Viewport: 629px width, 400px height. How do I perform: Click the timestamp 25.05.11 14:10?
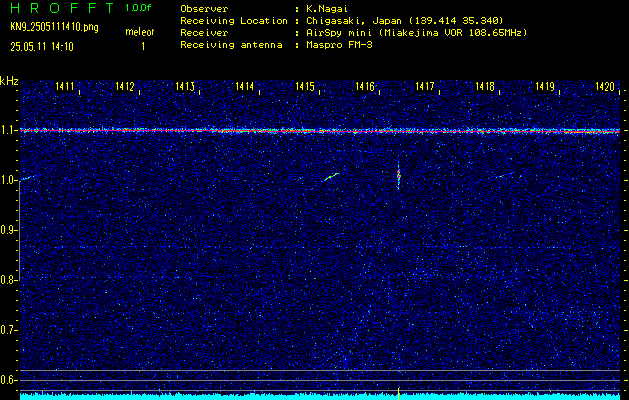pos(42,47)
